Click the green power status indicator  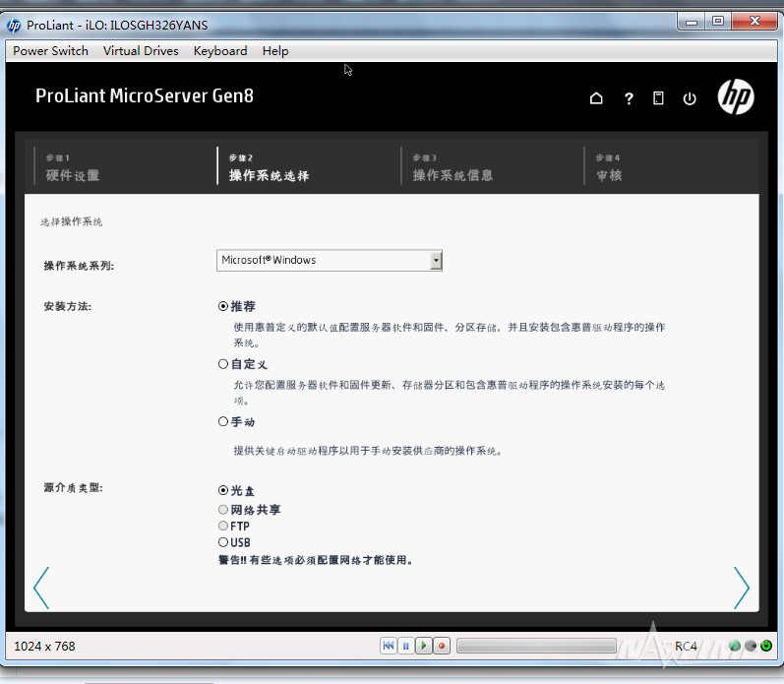tap(766, 646)
